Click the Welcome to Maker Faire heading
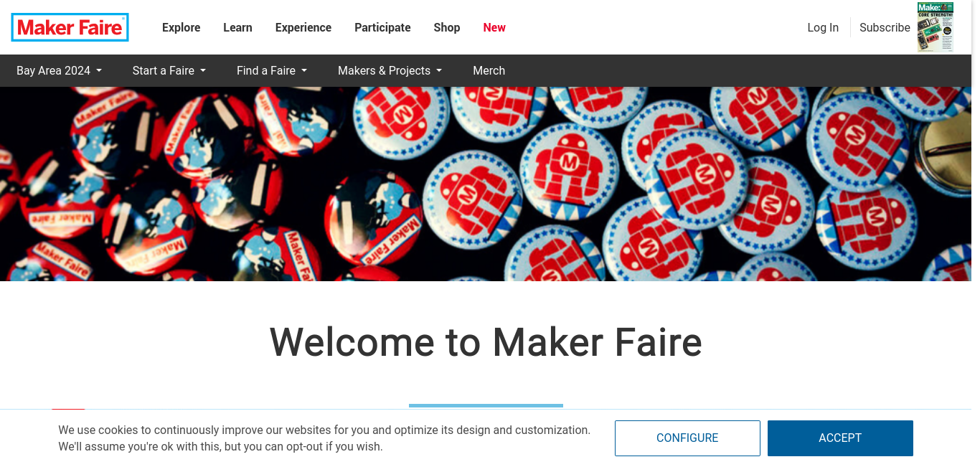The image size is (980, 467). pos(486,341)
